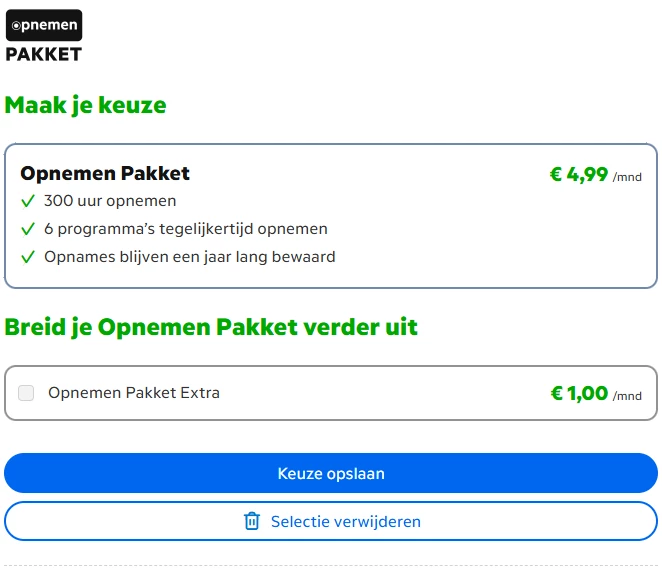662x588 pixels.
Task: Click checkmark beside 6 programma's tegelijkertijd opnemen
Action: click(28, 229)
